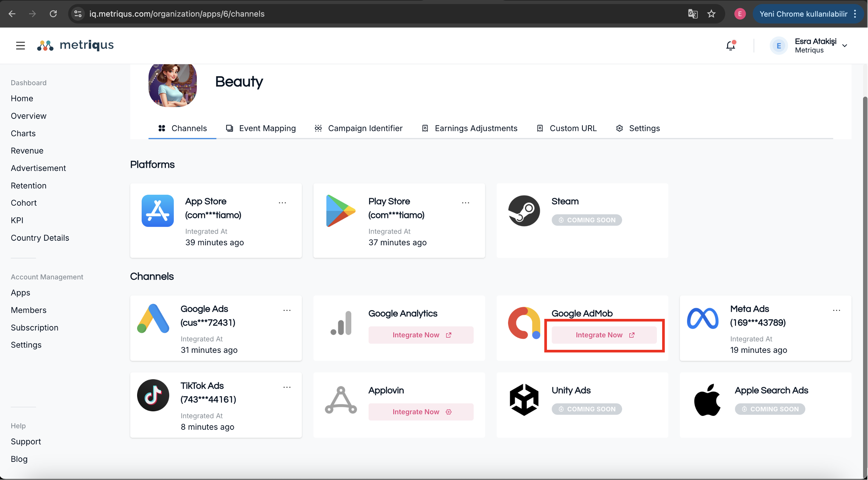This screenshot has width=868, height=480.
Task: Click the metriqus logo
Action: [75, 46]
